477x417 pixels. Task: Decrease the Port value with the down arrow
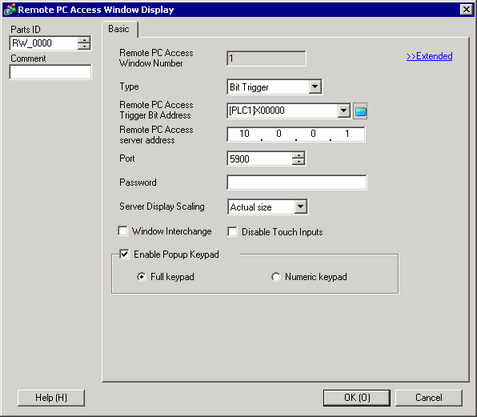click(x=298, y=162)
